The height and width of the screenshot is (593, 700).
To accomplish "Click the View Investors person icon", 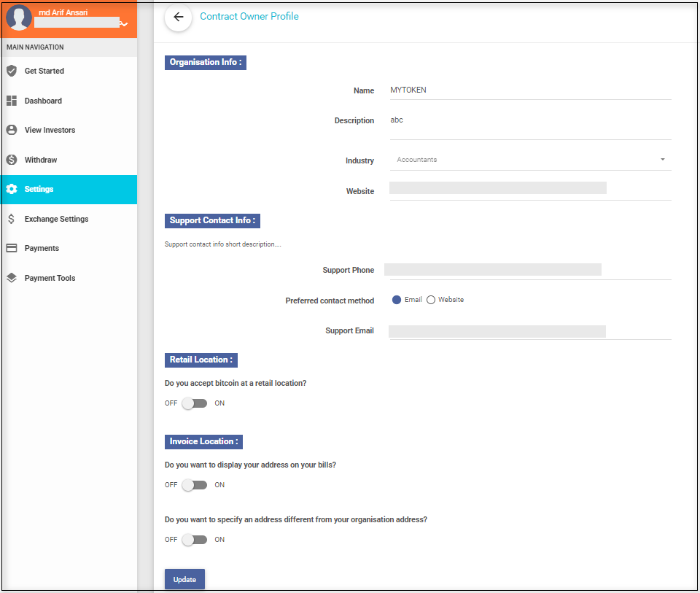I will point(11,130).
